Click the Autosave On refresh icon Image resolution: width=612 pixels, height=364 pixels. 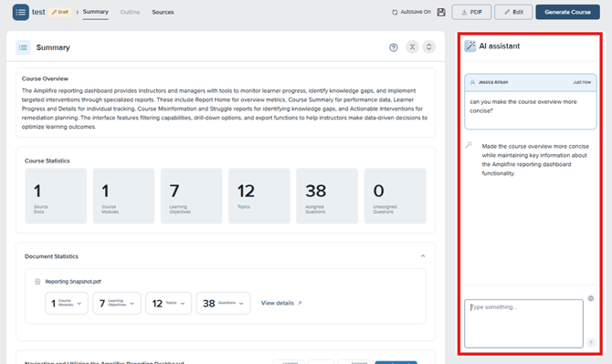coord(395,12)
